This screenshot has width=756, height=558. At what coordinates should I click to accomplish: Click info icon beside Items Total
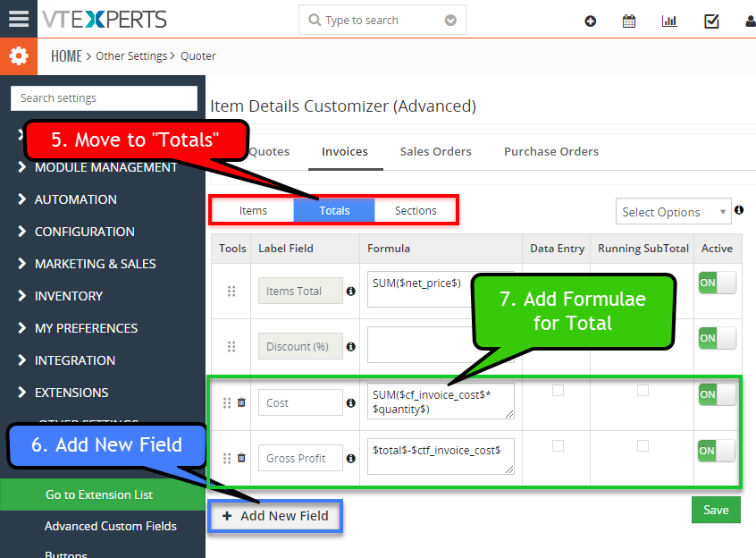[x=351, y=291]
